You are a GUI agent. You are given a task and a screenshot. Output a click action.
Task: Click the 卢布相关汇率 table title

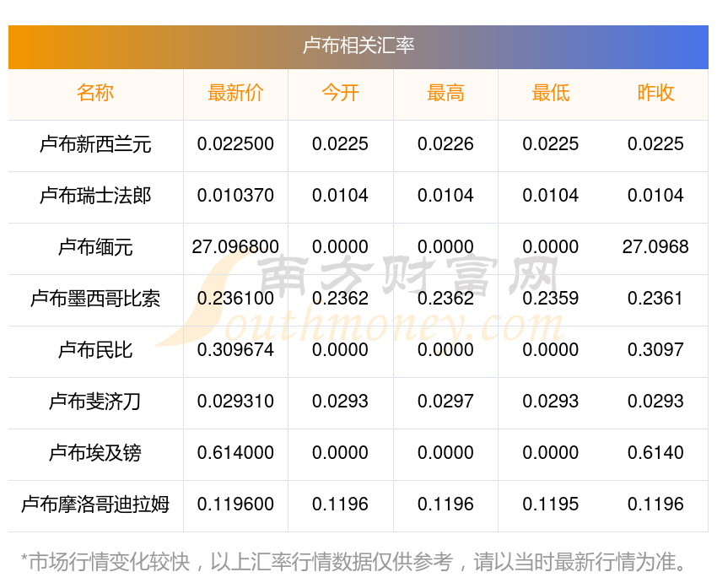pyautogui.click(x=358, y=46)
